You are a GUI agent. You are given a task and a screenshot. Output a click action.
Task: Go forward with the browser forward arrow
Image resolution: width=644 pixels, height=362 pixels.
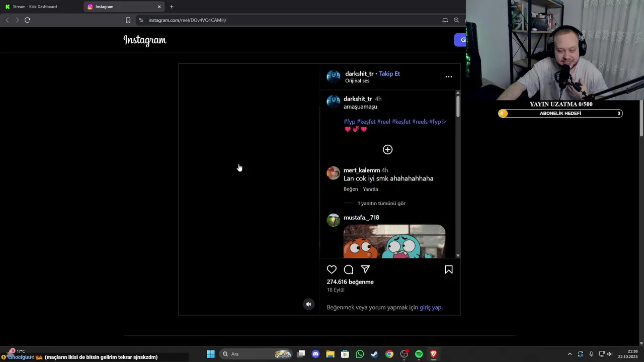coord(17,20)
